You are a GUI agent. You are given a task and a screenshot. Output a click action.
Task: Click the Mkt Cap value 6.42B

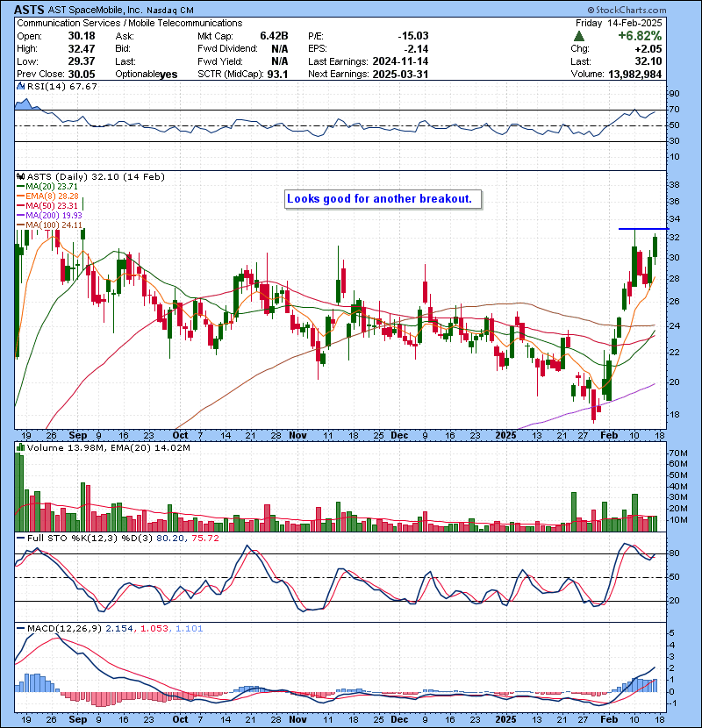click(274, 36)
